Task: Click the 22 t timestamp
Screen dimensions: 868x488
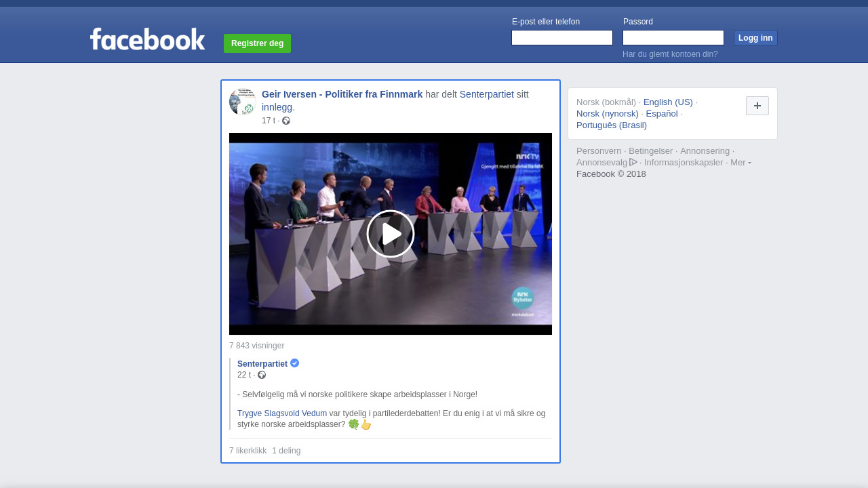Action: (x=244, y=375)
